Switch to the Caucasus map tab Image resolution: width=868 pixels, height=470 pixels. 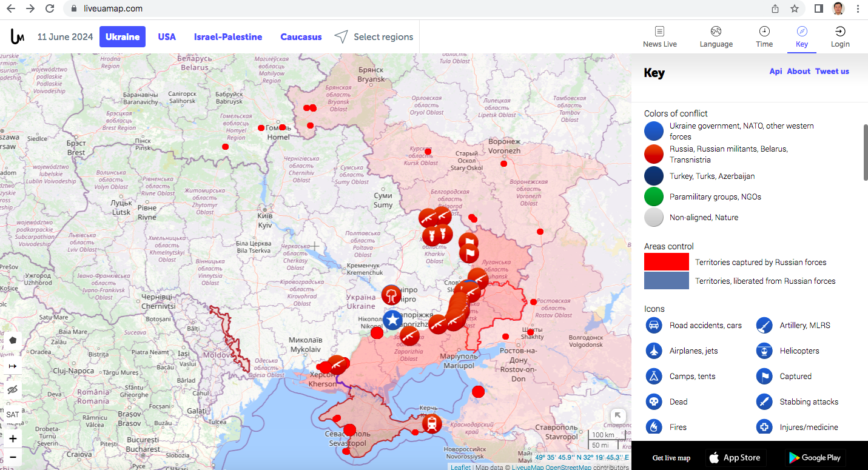(x=301, y=37)
